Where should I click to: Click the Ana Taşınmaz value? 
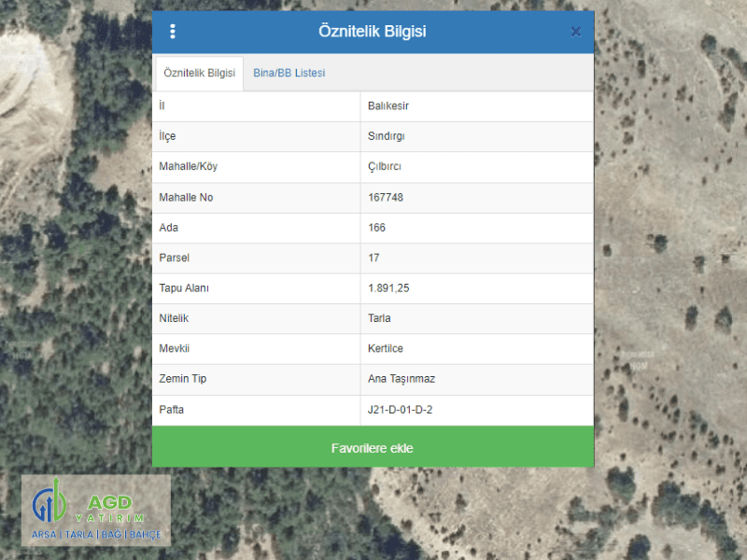pyautogui.click(x=402, y=379)
